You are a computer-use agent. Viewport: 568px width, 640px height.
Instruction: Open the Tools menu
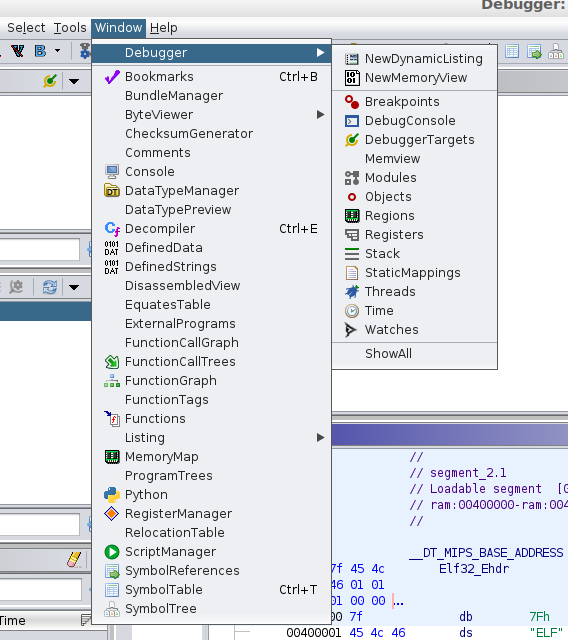pos(70,28)
